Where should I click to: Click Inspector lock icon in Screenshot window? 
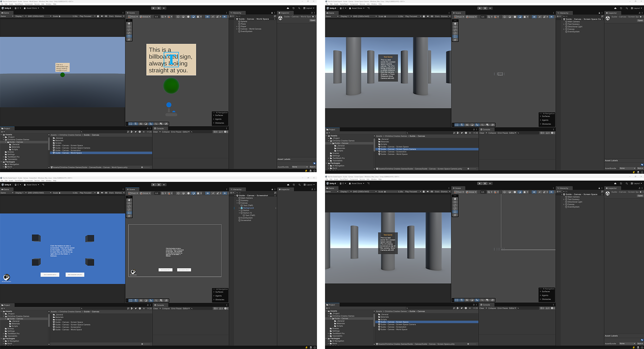click(x=312, y=189)
